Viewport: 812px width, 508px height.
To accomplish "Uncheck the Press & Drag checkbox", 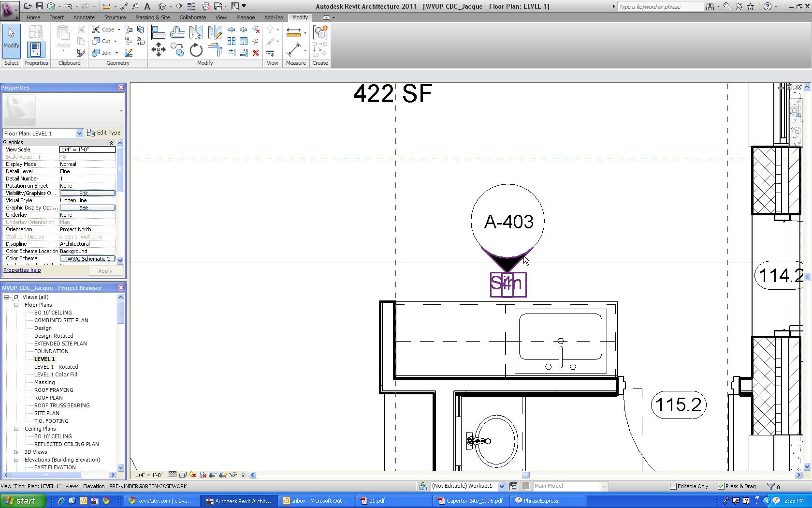I will coord(721,486).
